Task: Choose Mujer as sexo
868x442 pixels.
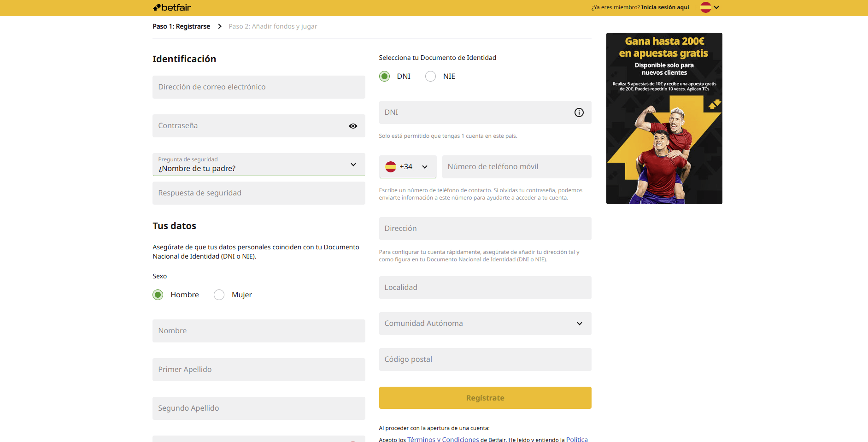Action: [219, 295]
